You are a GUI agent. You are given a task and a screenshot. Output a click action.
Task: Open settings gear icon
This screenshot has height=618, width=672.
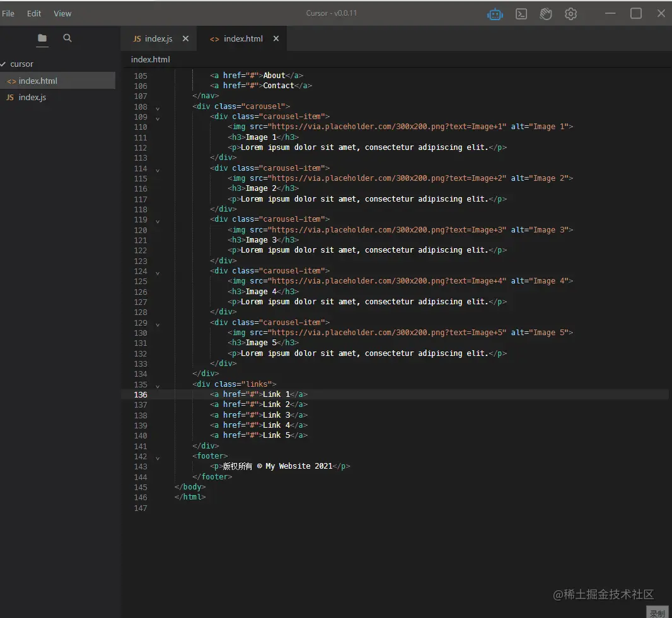pyautogui.click(x=571, y=14)
